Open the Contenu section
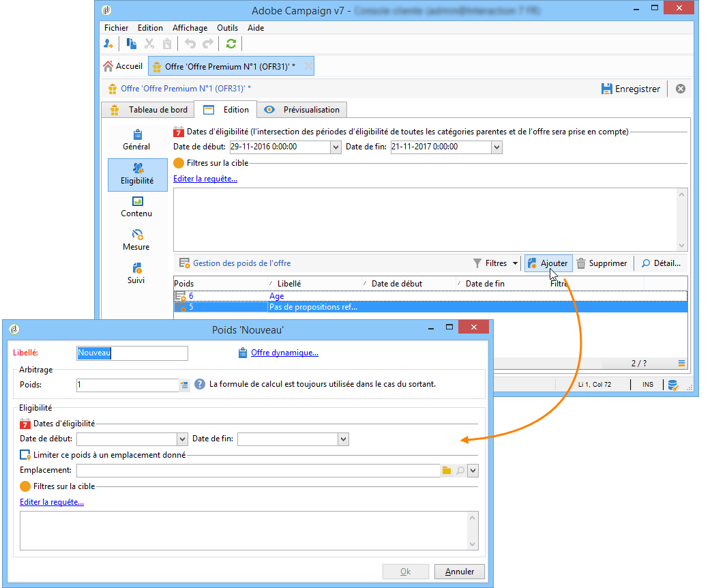This screenshot has width=712, height=588. point(136,207)
